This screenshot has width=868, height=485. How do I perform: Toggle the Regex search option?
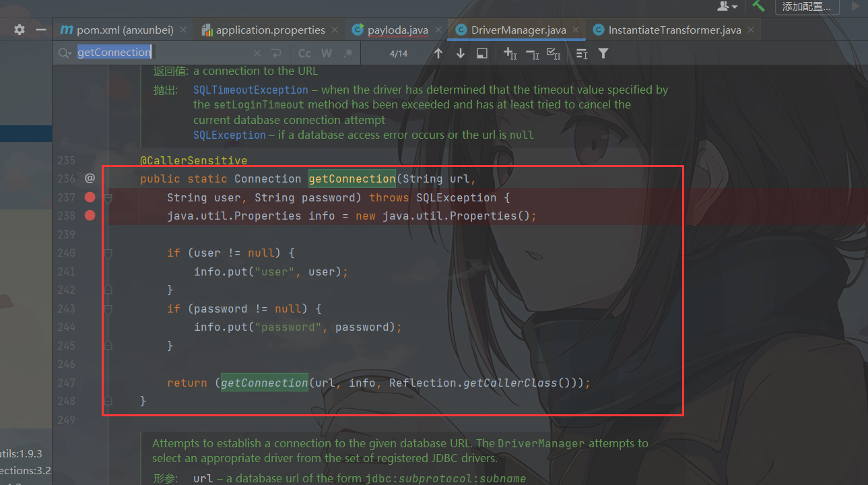pos(347,53)
